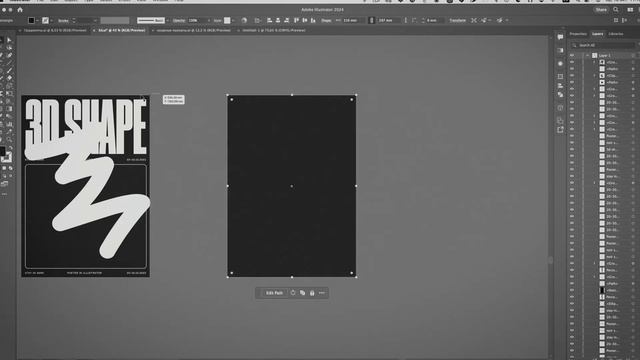The width and height of the screenshot is (640, 360).
Task: Open the search icon next to Share
Action: [x=616, y=10]
